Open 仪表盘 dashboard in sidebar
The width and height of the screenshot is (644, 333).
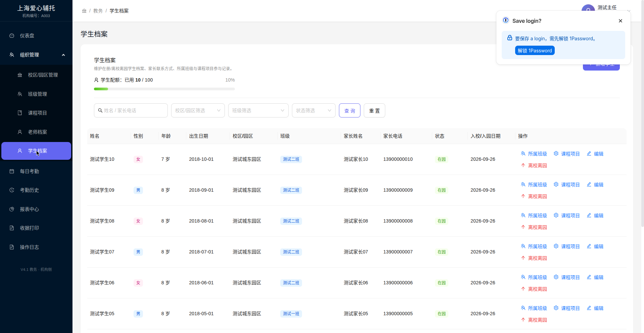pos(36,36)
